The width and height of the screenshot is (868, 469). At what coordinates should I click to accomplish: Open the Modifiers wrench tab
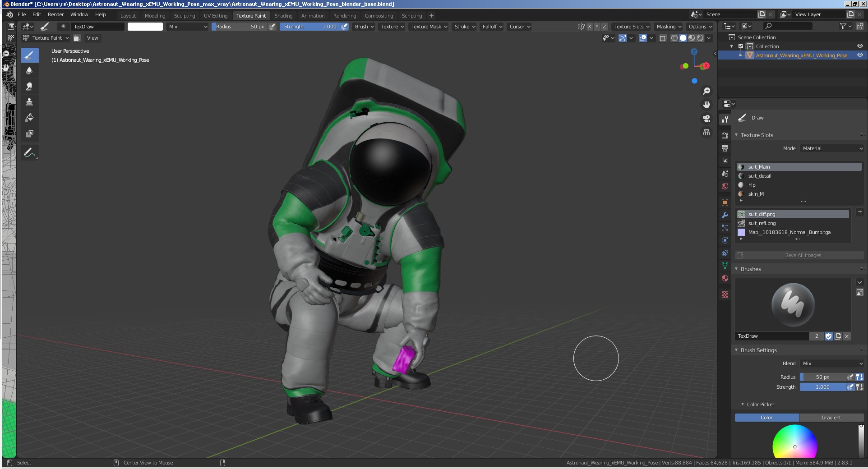pyautogui.click(x=725, y=215)
